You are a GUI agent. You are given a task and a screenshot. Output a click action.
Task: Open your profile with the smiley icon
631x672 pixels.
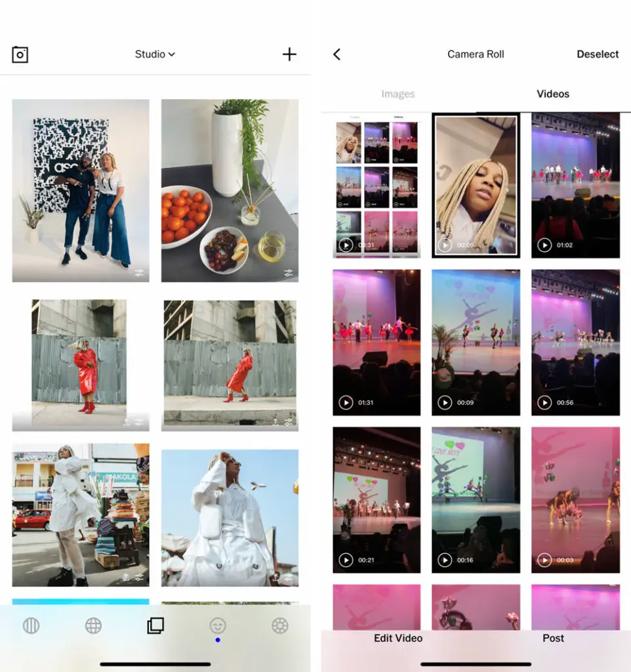[x=217, y=626]
